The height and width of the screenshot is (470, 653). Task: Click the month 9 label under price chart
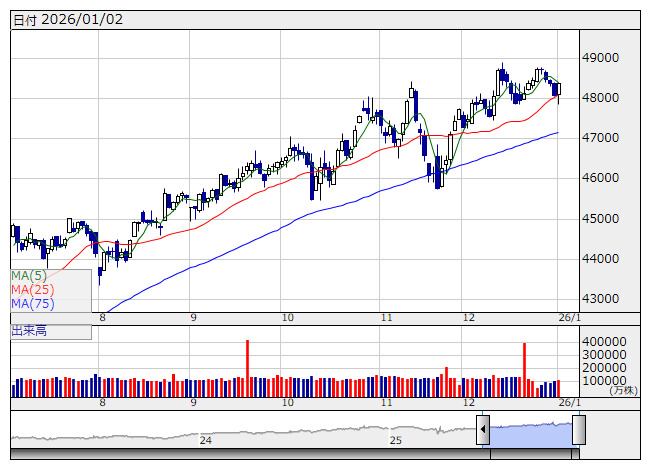194,318
